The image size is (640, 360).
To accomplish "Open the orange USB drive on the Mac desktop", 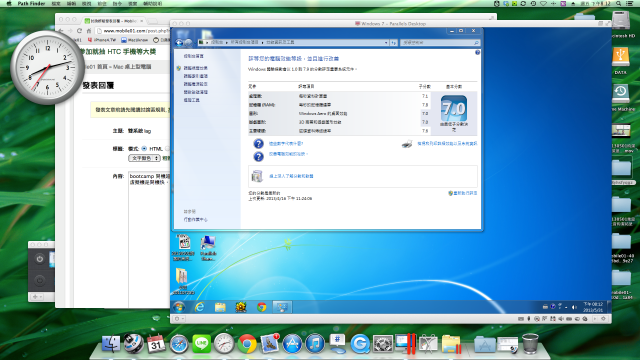I will tap(621, 57).
